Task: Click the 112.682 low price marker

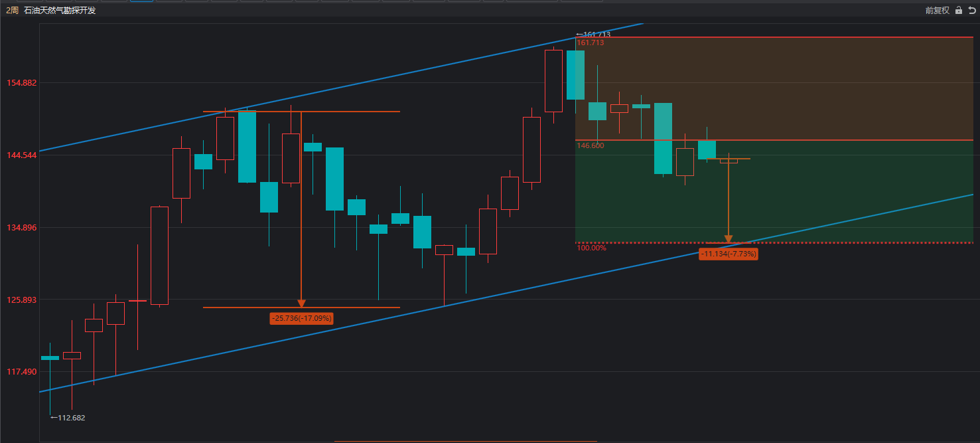Action: point(68,418)
